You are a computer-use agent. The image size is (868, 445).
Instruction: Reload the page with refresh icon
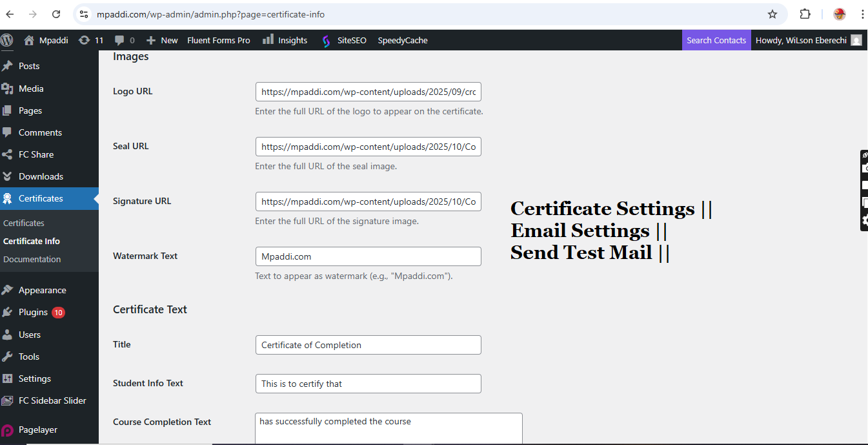(56, 14)
